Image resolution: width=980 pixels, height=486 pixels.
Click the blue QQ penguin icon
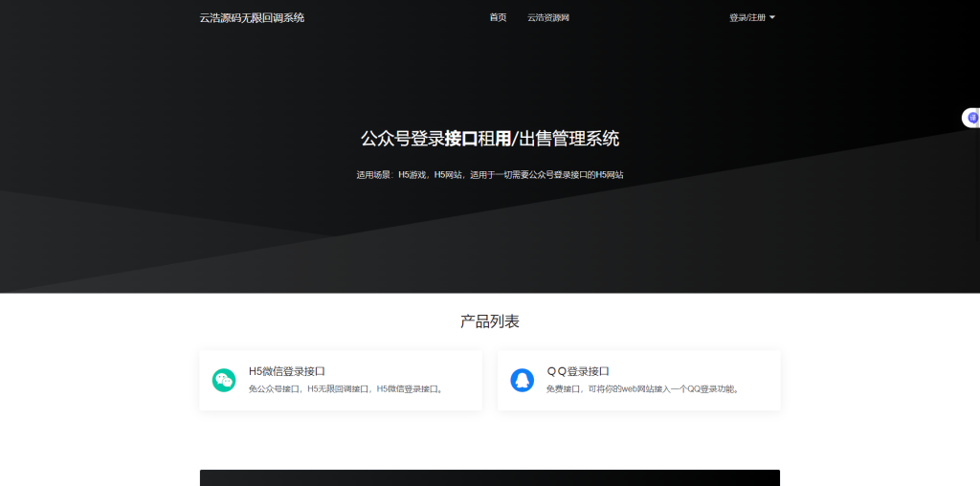[522, 380]
